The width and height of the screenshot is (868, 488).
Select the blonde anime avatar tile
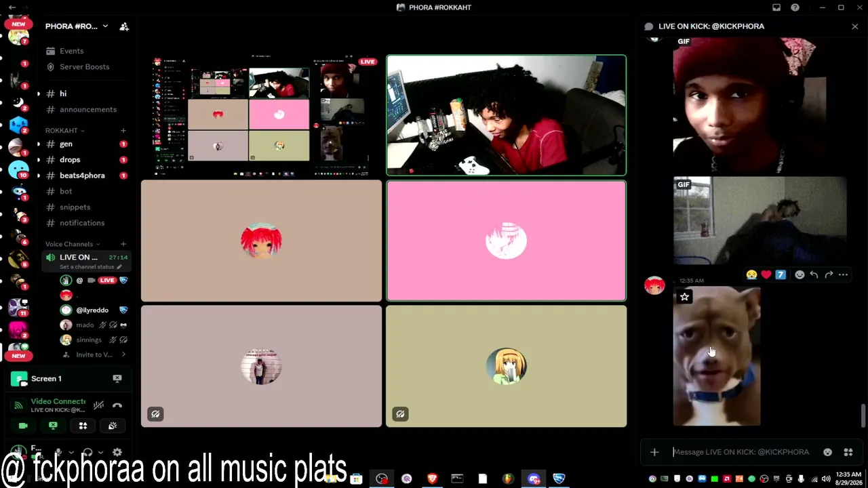[x=506, y=366]
